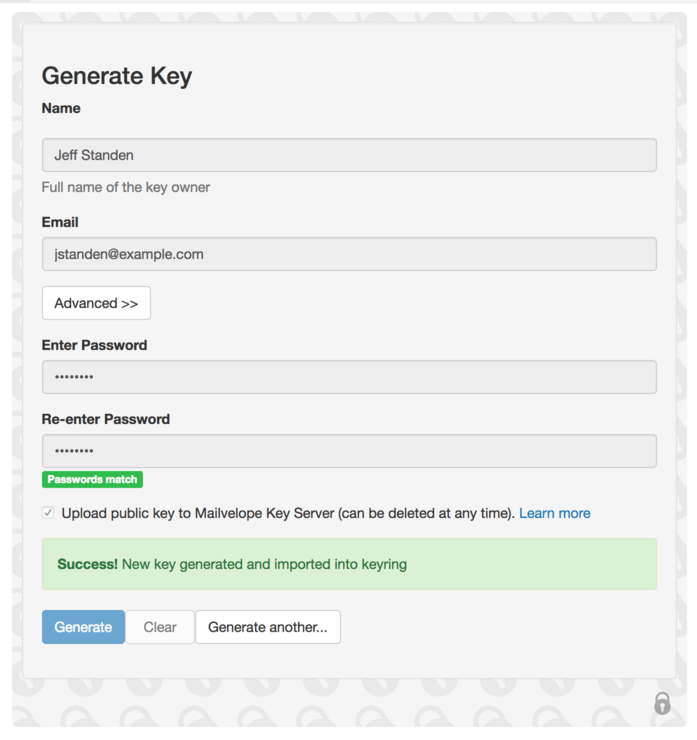The height and width of the screenshot is (740, 697).
Task: Open the Learn more link
Action: (554, 513)
